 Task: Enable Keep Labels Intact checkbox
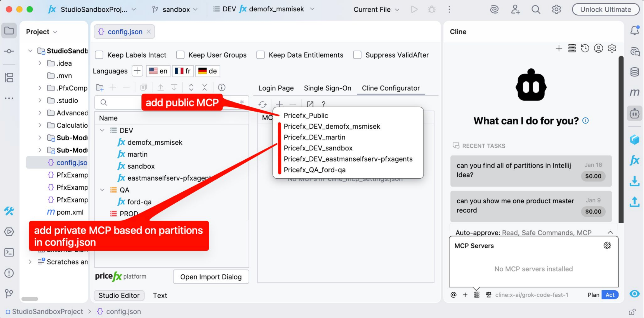coord(99,55)
